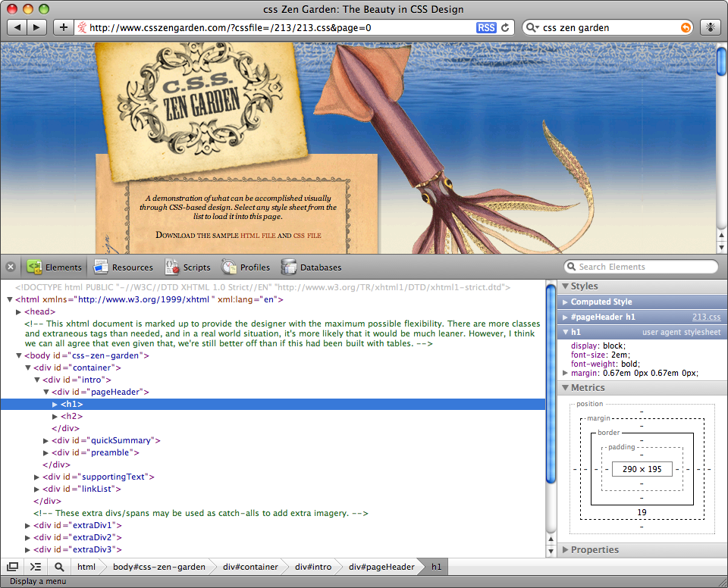Collapse the html root element
Viewport: 728px width, 588px height.
9,299
